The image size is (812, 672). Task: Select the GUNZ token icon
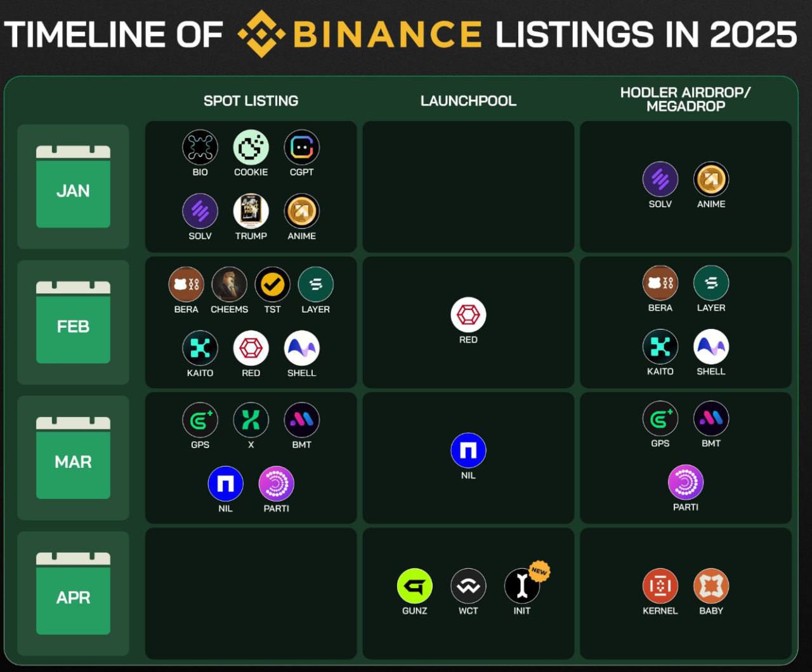[x=415, y=586]
